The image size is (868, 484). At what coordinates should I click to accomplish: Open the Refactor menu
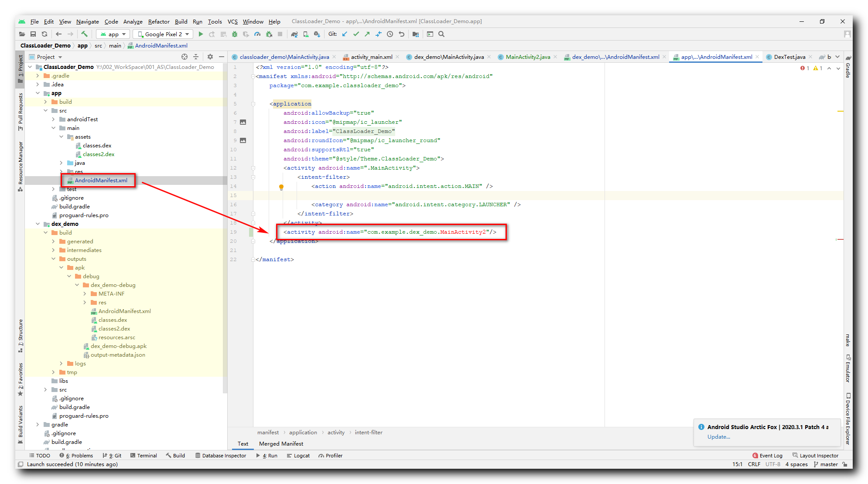click(x=158, y=21)
